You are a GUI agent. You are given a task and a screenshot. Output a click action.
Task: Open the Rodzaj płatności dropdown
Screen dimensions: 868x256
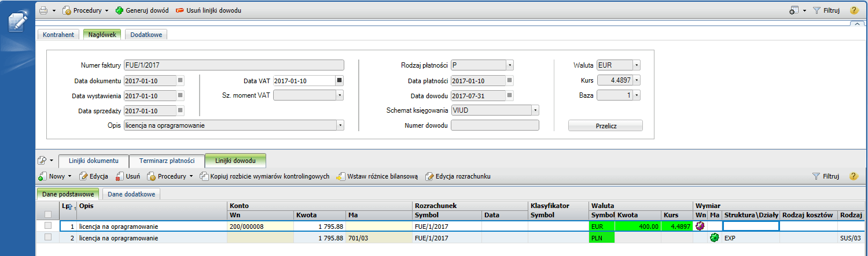pyautogui.click(x=509, y=65)
